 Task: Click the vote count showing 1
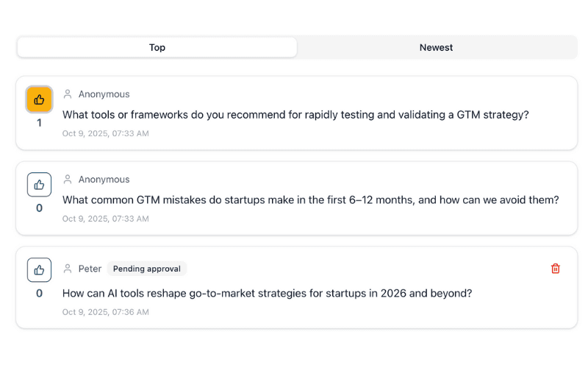coord(39,123)
